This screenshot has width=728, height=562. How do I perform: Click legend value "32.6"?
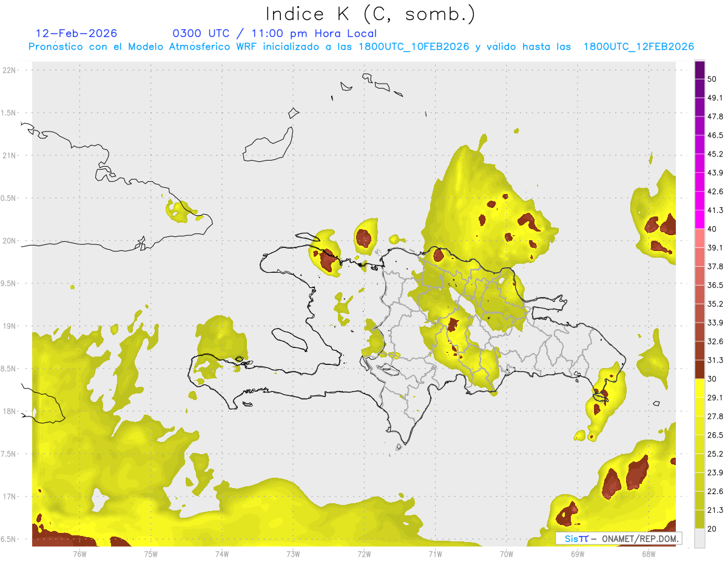[x=715, y=341]
